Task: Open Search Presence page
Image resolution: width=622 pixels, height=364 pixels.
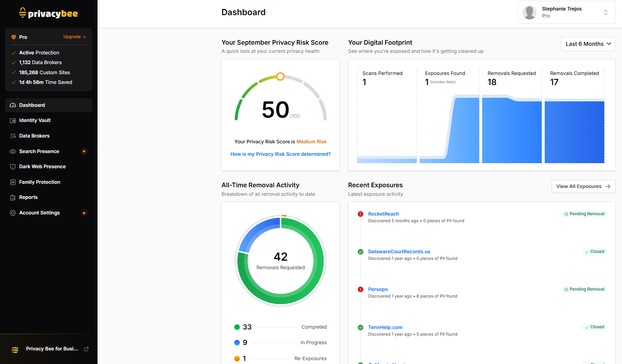Action: tap(49, 152)
